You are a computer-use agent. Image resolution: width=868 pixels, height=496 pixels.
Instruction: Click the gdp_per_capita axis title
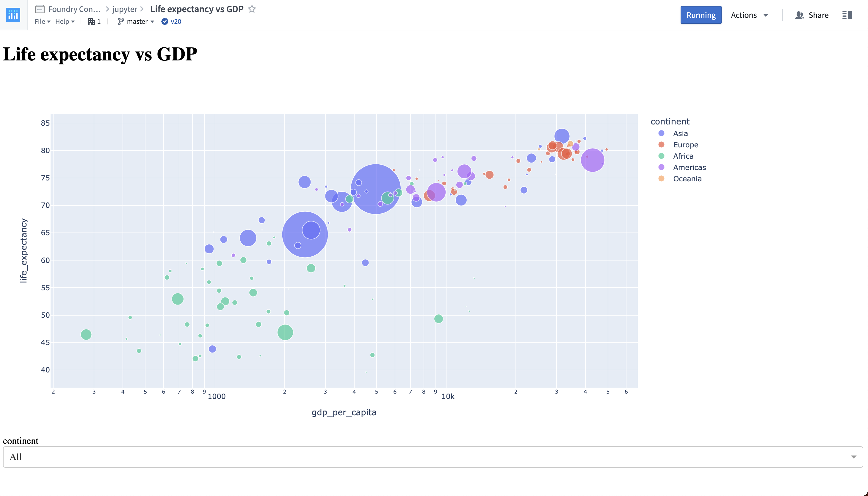pyautogui.click(x=344, y=412)
